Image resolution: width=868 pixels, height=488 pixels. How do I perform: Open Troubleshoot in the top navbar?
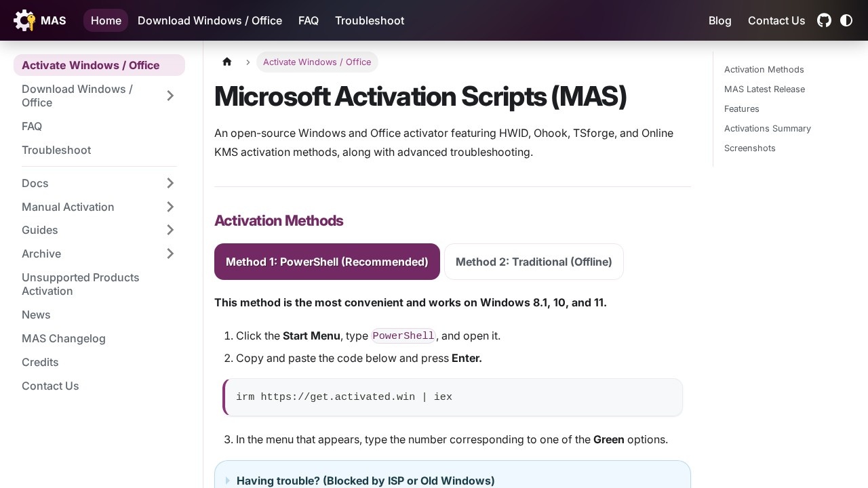[x=370, y=20]
